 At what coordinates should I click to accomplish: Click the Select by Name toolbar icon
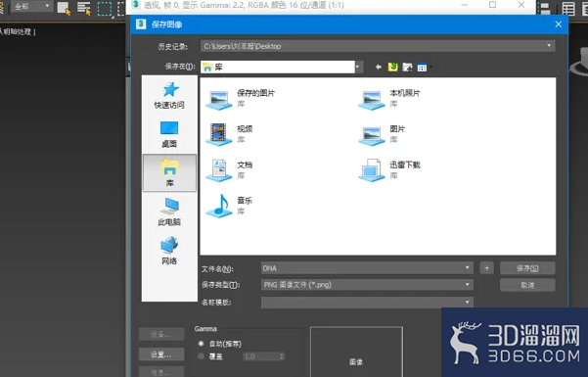(x=83, y=8)
